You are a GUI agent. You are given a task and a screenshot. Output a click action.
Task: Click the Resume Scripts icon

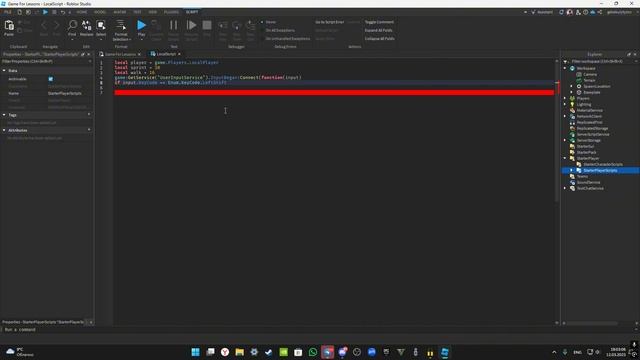(191, 25)
